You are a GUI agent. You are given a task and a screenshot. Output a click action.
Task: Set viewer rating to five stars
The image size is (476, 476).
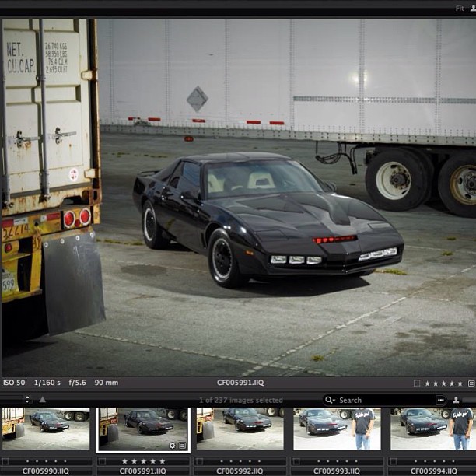coord(460,383)
